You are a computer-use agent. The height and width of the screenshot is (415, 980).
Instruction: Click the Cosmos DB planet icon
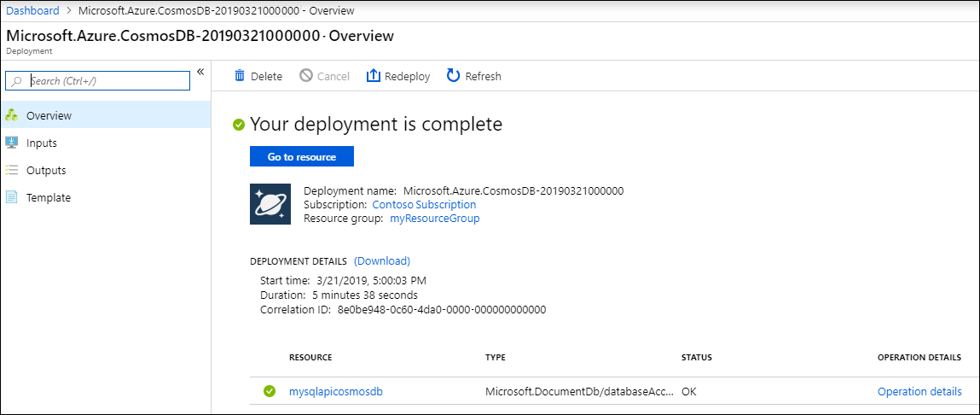[270, 204]
